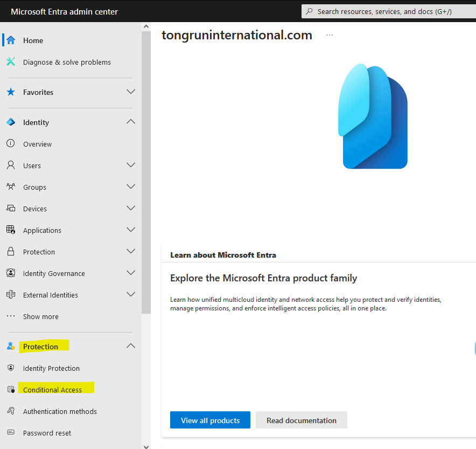
Task: Click the Favorites star icon
Action: coord(11,92)
